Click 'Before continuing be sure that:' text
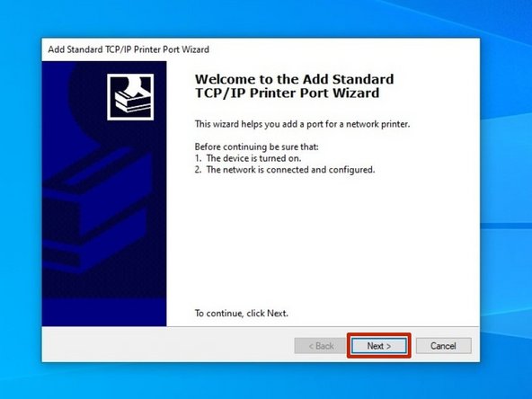The image size is (532, 399). pyautogui.click(x=256, y=146)
